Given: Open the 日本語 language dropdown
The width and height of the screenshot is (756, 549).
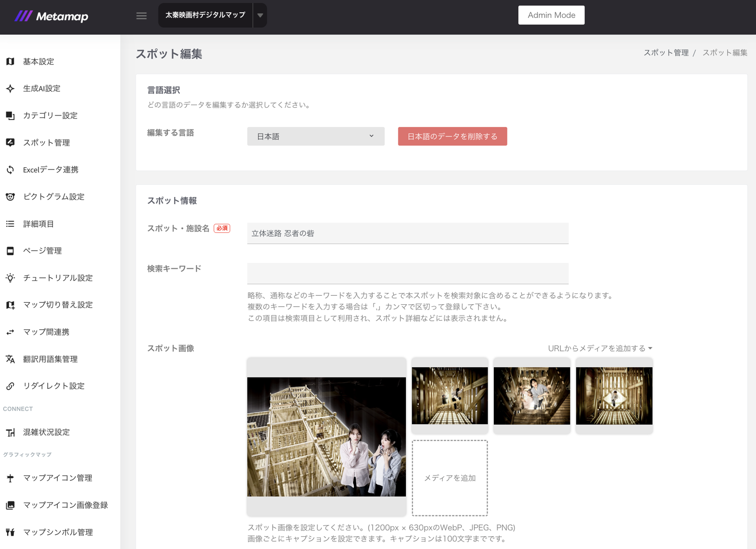Looking at the screenshot, I should (x=316, y=136).
